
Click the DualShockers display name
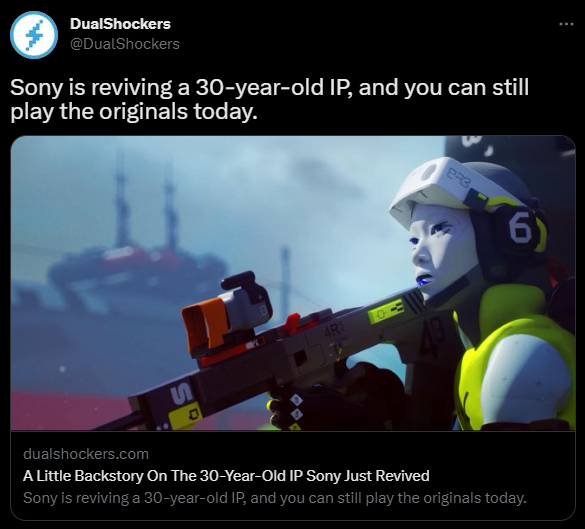120,24
